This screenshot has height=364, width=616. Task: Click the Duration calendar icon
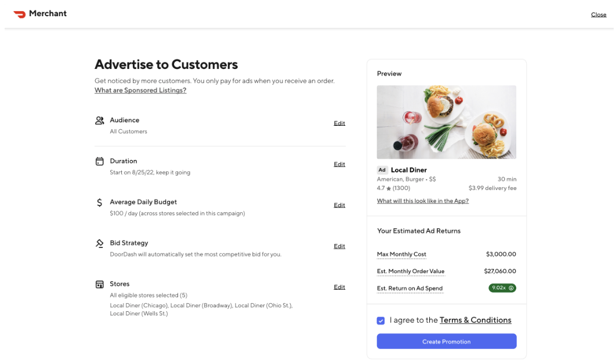(99, 161)
